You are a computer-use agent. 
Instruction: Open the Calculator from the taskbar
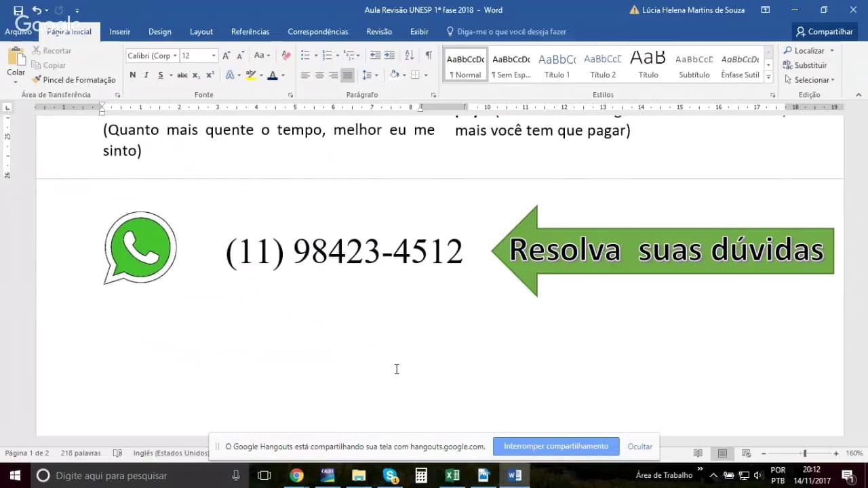[x=421, y=475]
